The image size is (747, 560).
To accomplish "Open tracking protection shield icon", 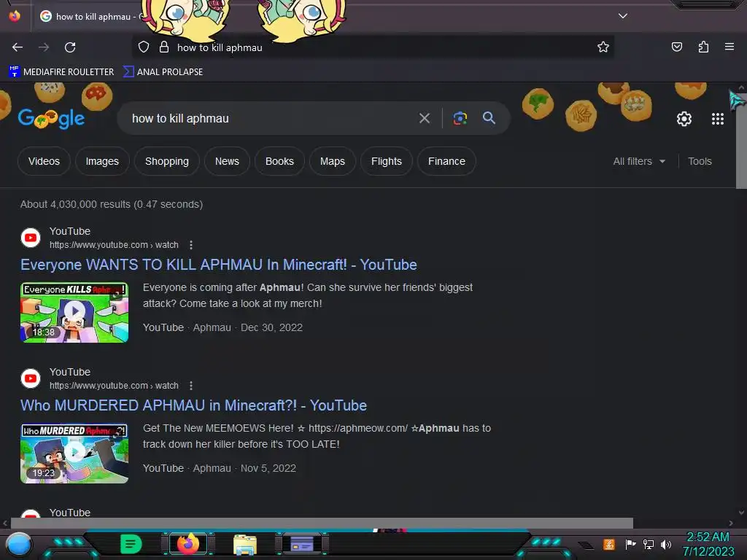I will click(x=144, y=47).
